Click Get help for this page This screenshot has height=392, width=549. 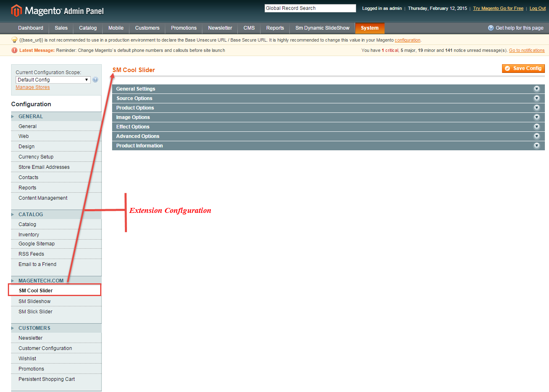pos(519,28)
